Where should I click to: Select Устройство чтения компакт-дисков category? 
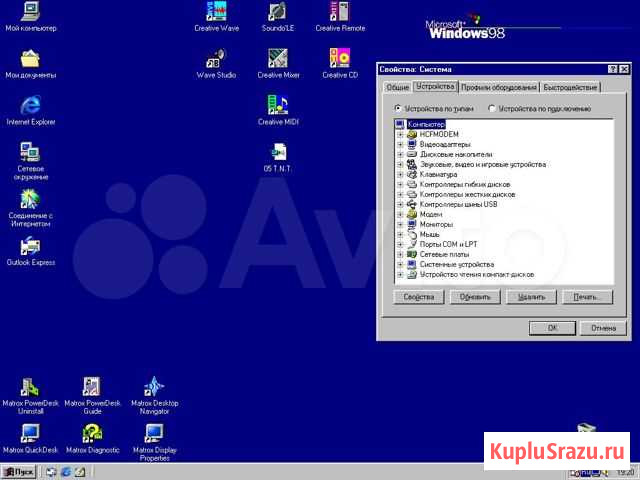point(477,275)
